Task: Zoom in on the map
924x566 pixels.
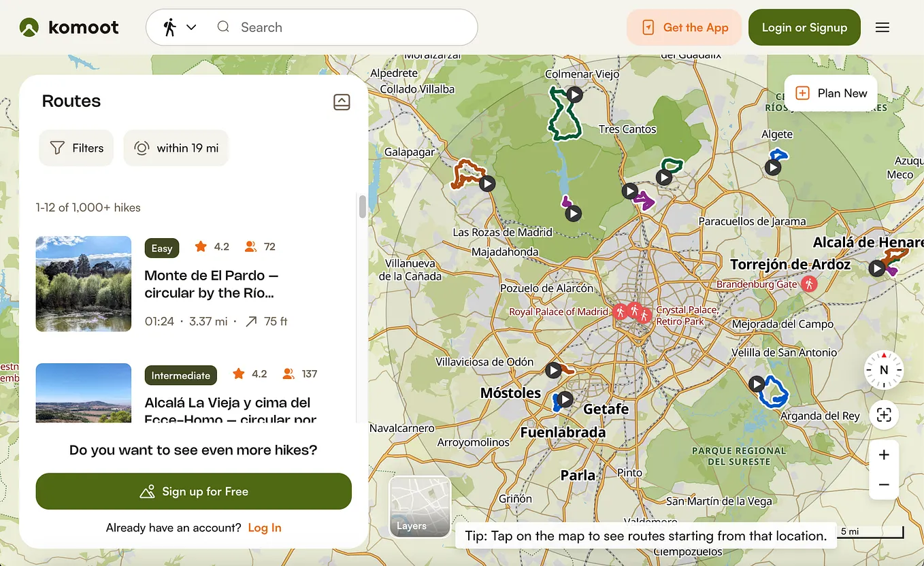Action: tap(884, 455)
